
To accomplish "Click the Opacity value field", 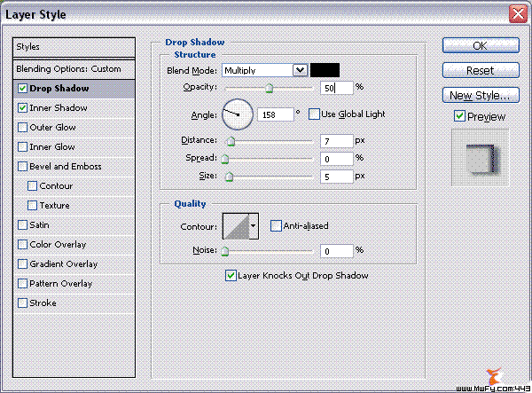I will [337, 88].
